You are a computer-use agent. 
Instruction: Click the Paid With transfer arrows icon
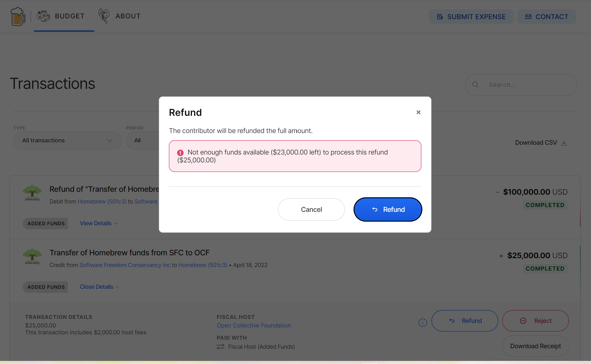tap(220, 346)
